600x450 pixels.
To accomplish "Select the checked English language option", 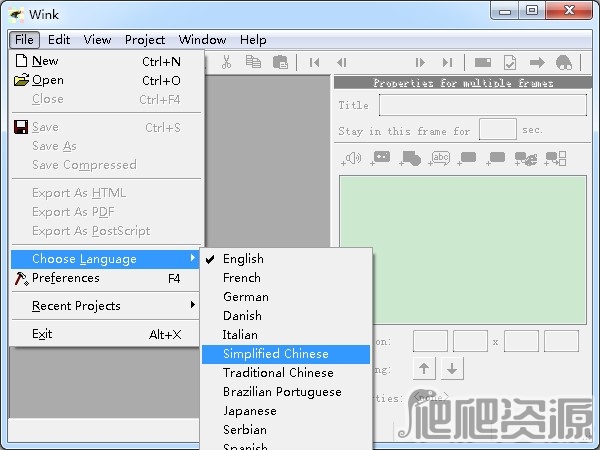I will pos(243,259).
